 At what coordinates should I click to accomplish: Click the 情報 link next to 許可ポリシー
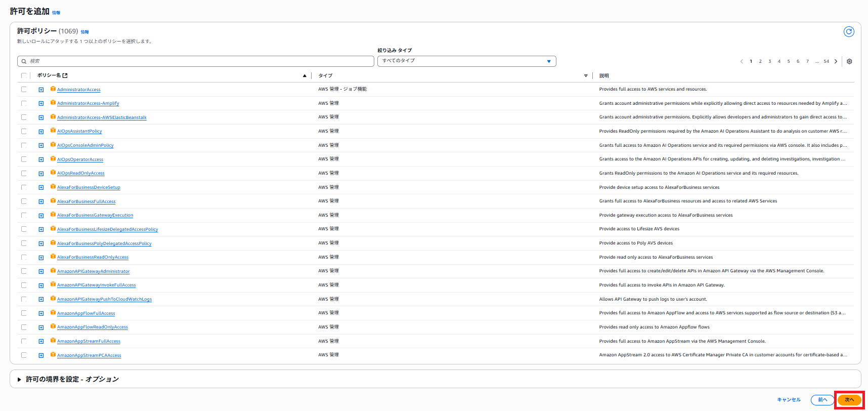[x=85, y=32]
